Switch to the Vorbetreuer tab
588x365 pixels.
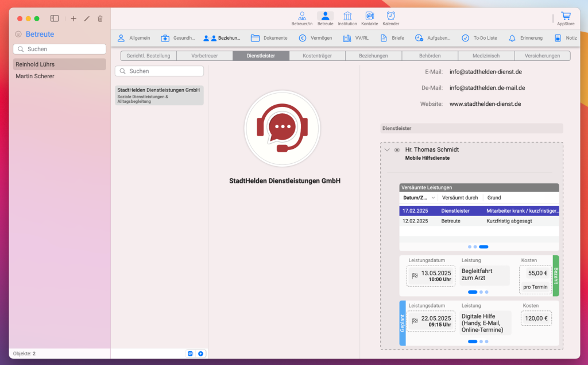click(x=205, y=56)
